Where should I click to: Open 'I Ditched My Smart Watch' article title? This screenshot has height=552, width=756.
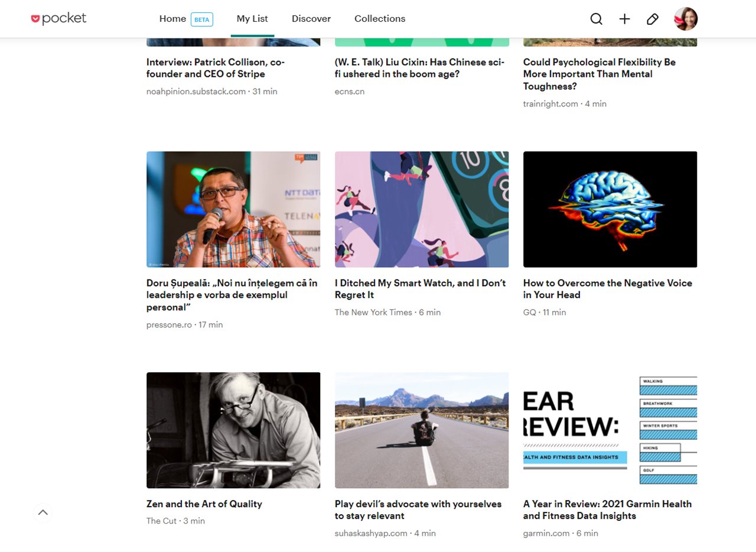pyautogui.click(x=421, y=289)
